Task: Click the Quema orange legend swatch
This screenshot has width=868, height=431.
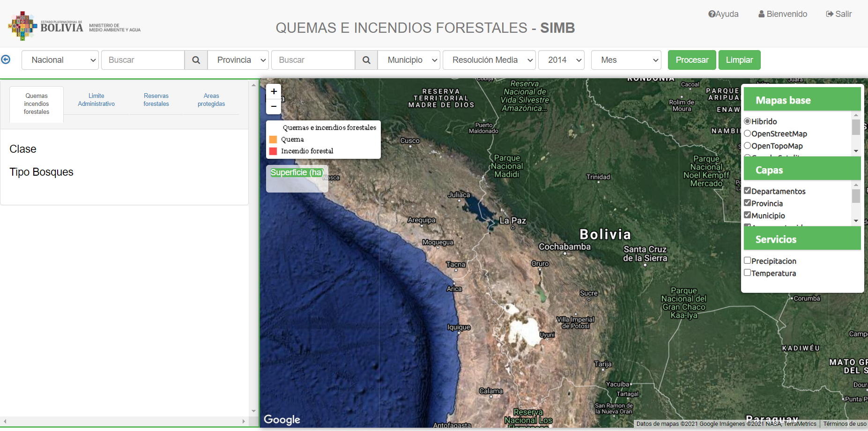Action: coord(273,140)
